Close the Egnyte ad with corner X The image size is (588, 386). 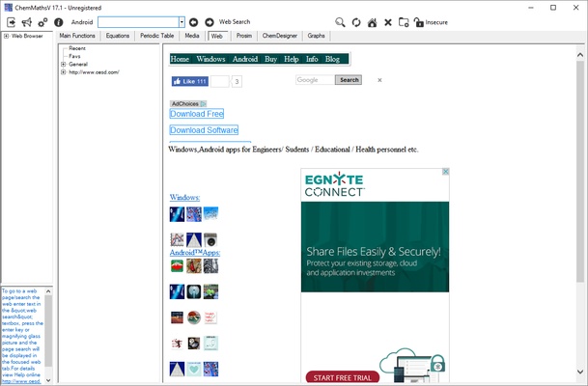click(445, 172)
